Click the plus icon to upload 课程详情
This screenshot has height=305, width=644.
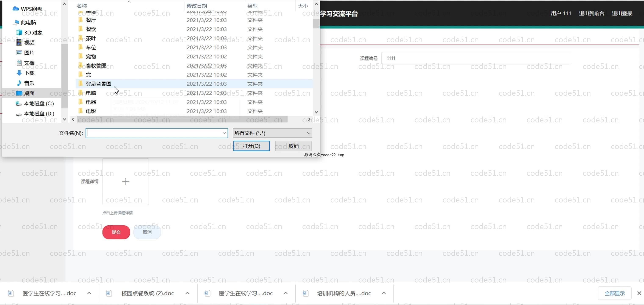(126, 182)
